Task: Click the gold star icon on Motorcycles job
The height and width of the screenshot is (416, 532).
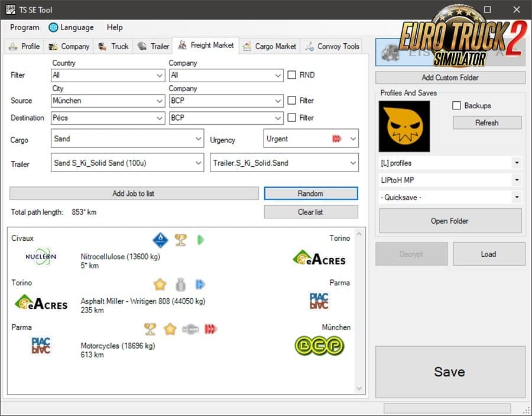Action: (x=170, y=329)
